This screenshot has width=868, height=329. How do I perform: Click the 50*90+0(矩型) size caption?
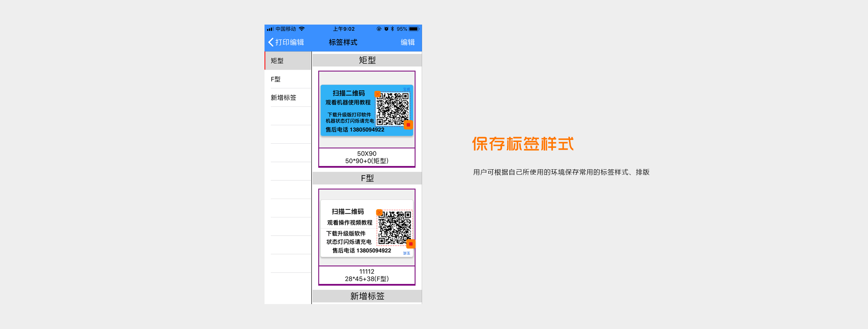[x=367, y=161]
